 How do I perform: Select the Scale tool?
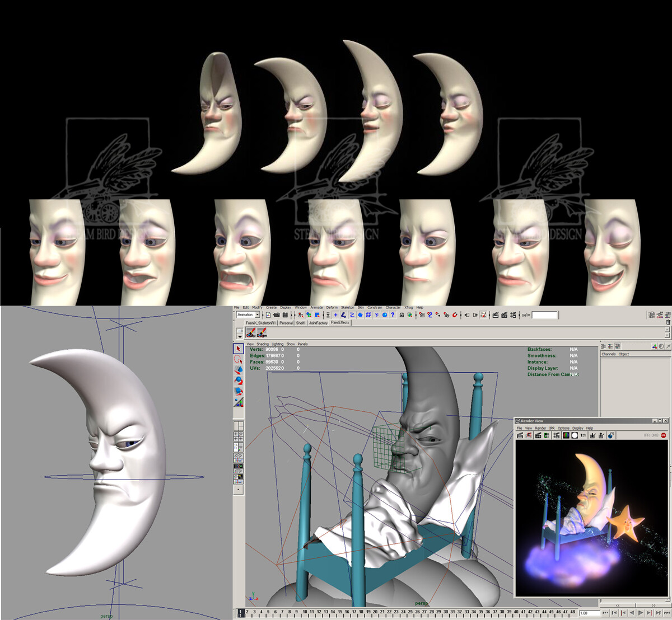point(238,391)
